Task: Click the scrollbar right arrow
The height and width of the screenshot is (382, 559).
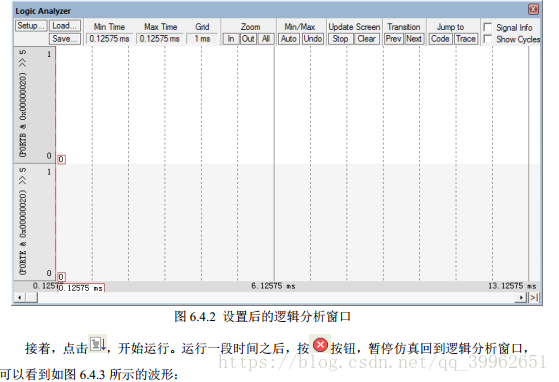Action: (x=521, y=297)
